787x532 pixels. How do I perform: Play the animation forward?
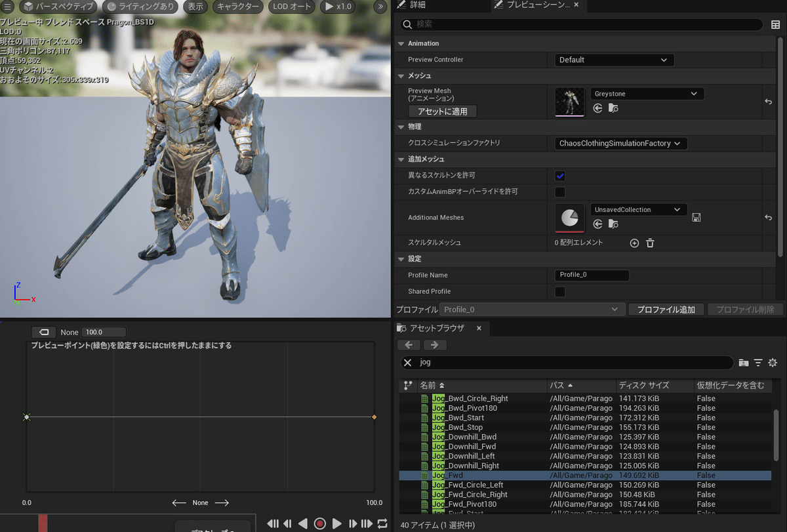tap(337, 523)
